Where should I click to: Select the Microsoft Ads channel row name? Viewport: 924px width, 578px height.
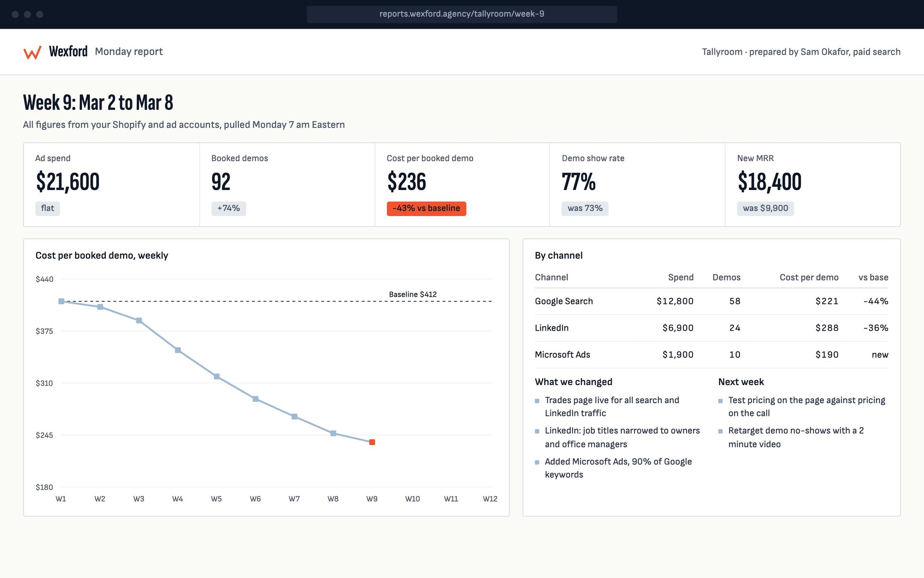(562, 355)
